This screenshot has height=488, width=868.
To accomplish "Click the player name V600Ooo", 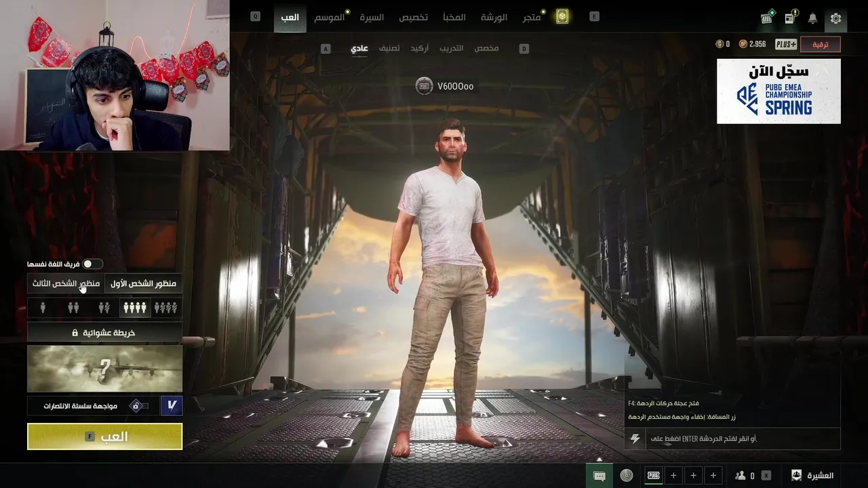I will pos(456,86).
